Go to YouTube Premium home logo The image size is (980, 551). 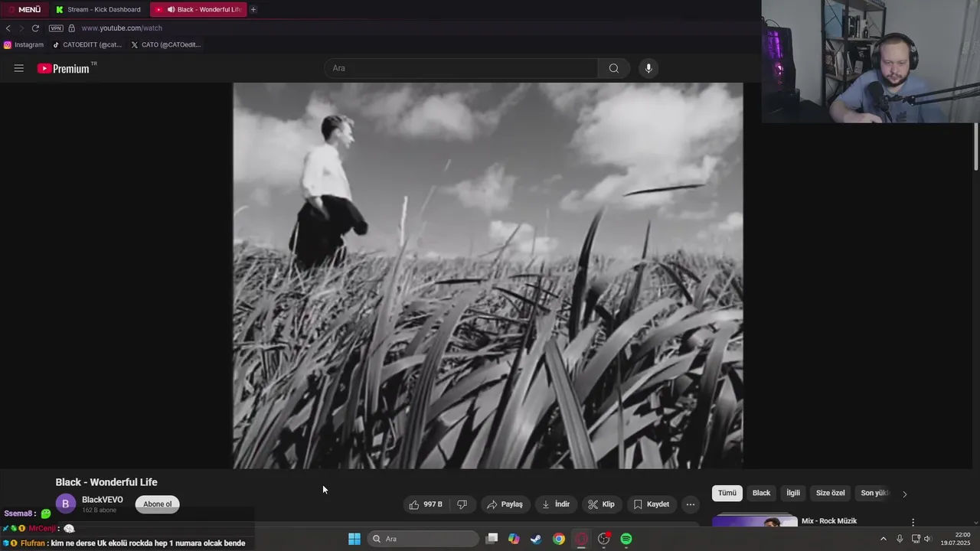pyautogui.click(x=64, y=68)
